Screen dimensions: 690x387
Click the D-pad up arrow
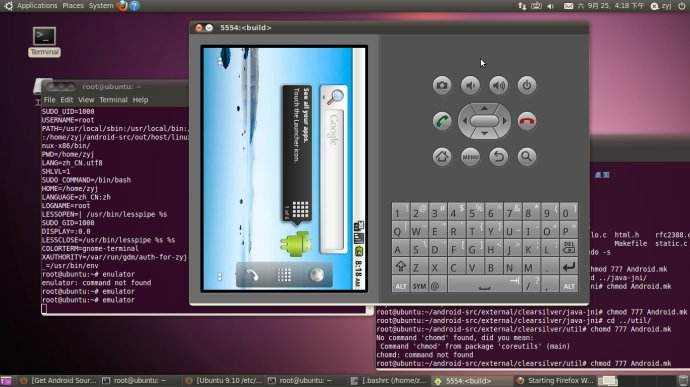coord(484,108)
